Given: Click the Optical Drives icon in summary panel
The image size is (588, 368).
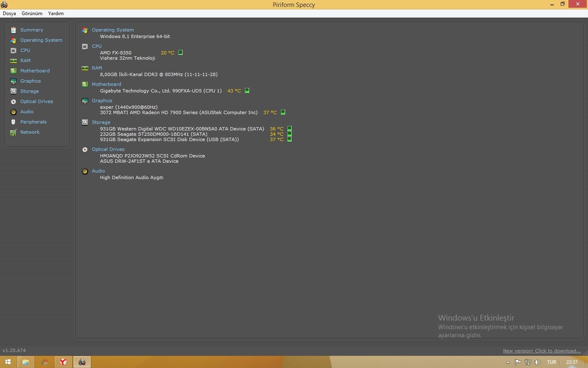Looking at the screenshot, I should pyautogui.click(x=85, y=150).
